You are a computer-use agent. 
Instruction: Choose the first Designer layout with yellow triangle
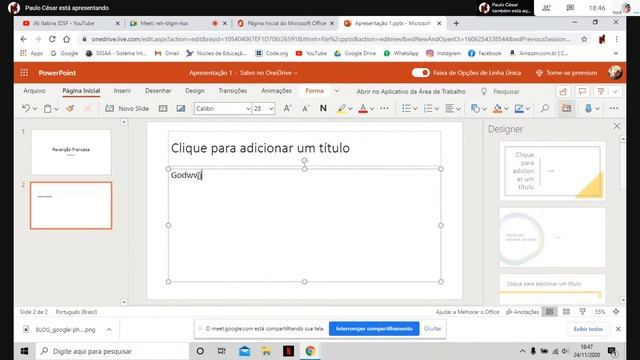(552, 171)
